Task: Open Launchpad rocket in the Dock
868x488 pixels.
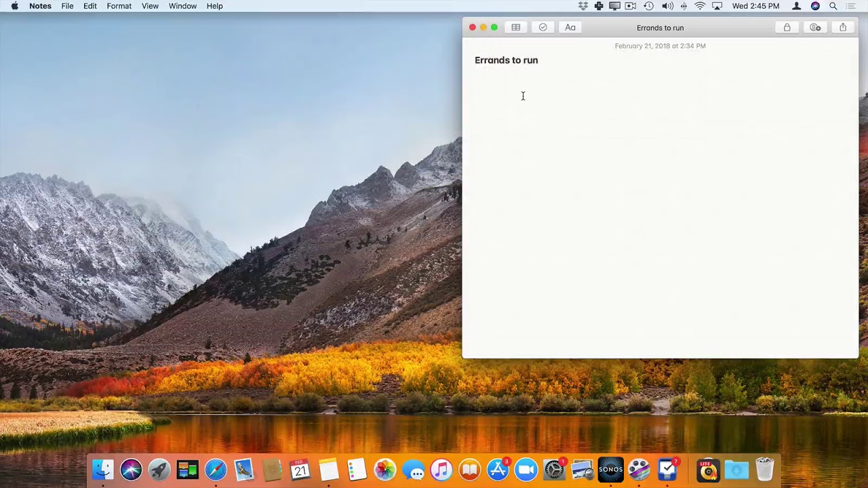Action: pos(159,470)
